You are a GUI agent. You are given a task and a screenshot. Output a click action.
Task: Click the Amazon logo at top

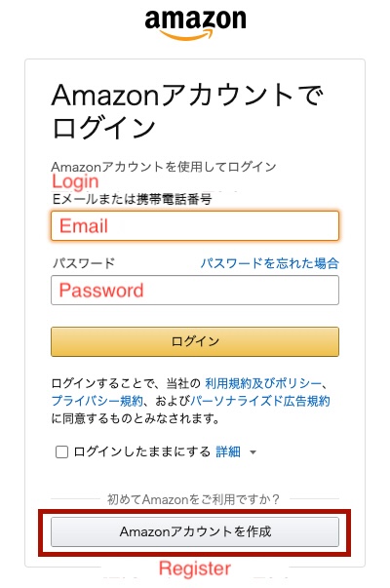[195, 24]
